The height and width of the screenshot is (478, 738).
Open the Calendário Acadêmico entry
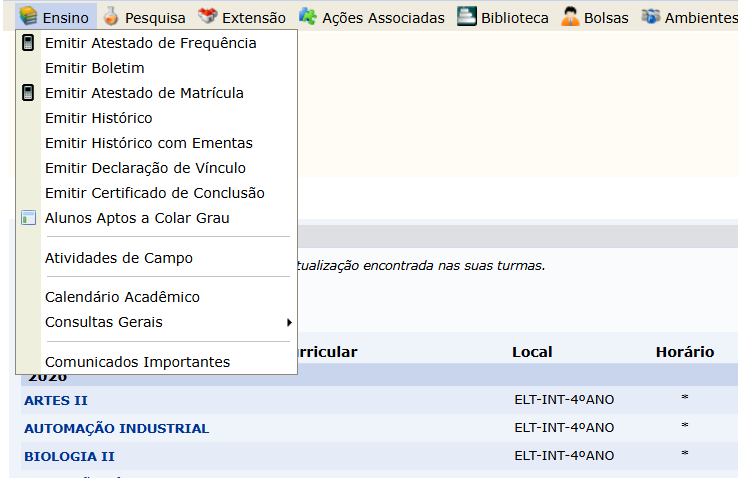point(122,297)
